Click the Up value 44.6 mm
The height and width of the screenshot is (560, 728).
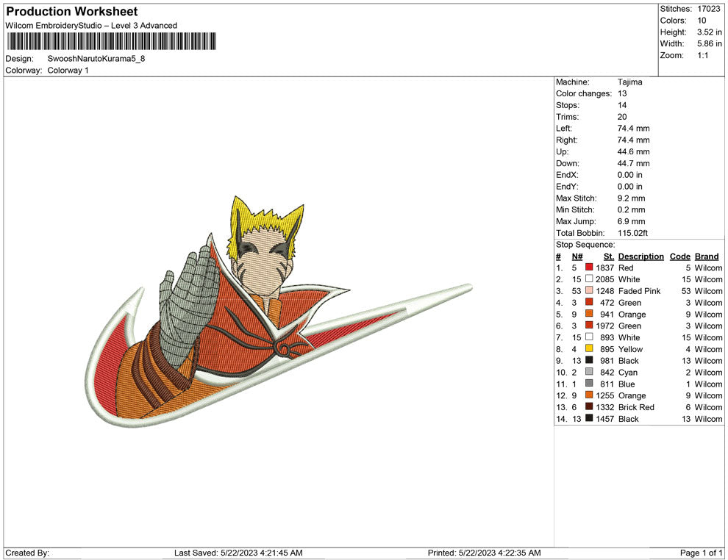click(x=633, y=151)
